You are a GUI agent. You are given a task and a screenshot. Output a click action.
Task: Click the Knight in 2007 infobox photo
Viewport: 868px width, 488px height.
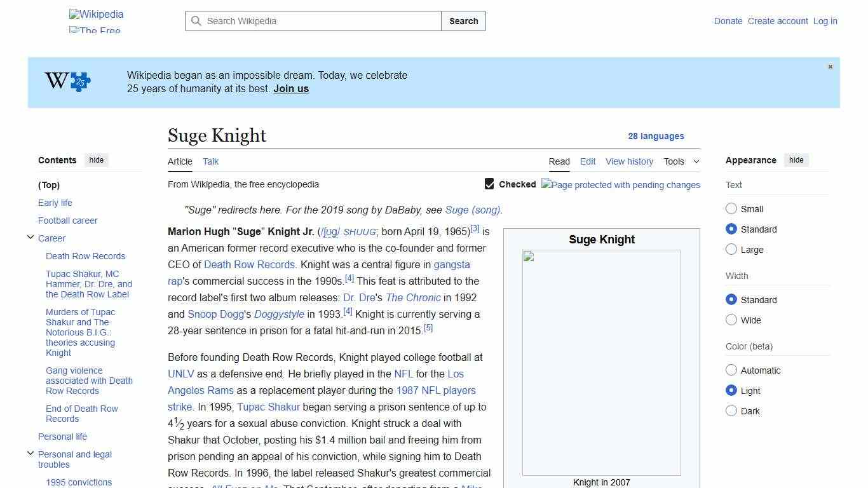click(601, 363)
